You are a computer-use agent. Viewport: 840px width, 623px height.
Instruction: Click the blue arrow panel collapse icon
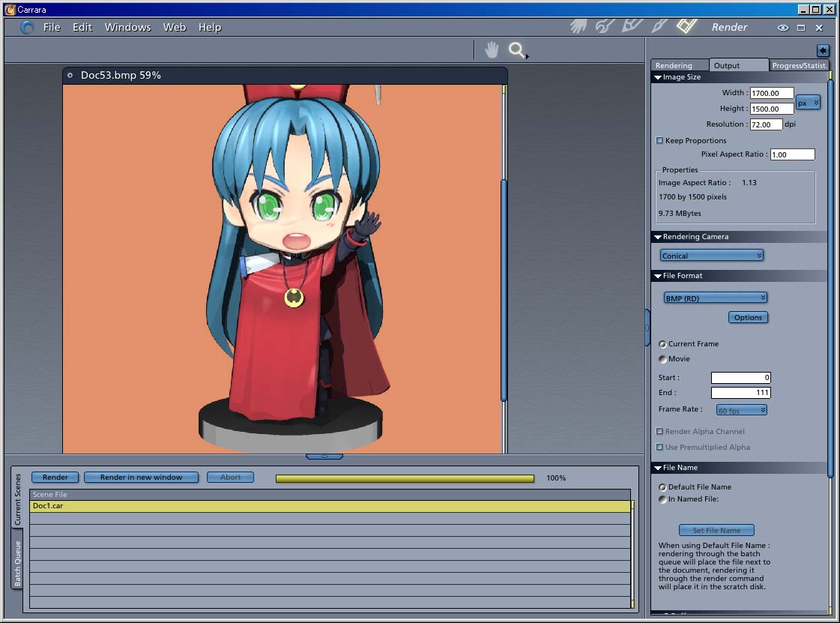click(822, 50)
